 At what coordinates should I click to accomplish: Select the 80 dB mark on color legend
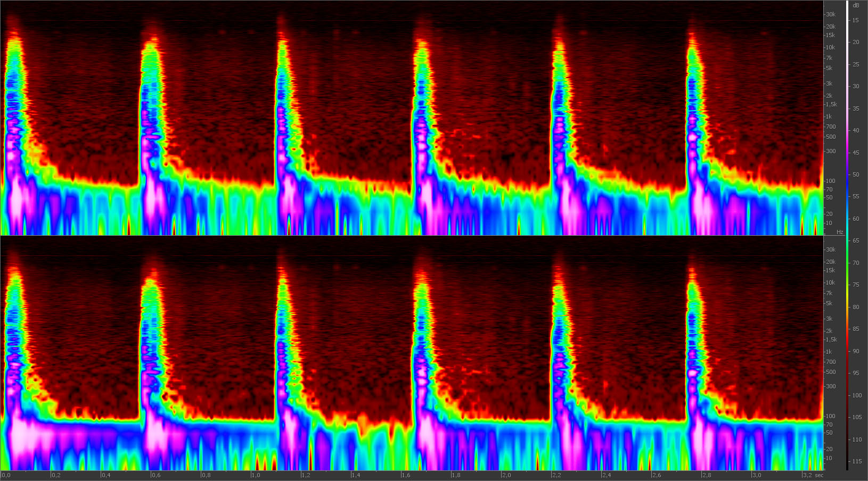point(856,307)
